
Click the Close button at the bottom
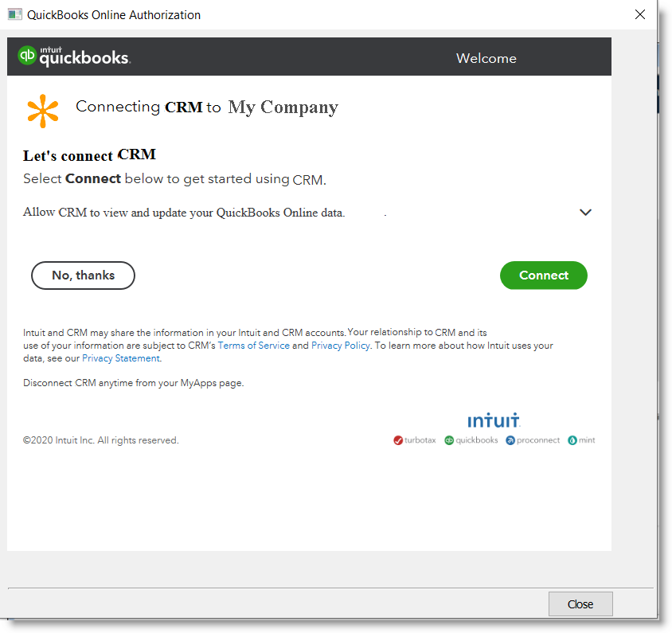point(580,604)
